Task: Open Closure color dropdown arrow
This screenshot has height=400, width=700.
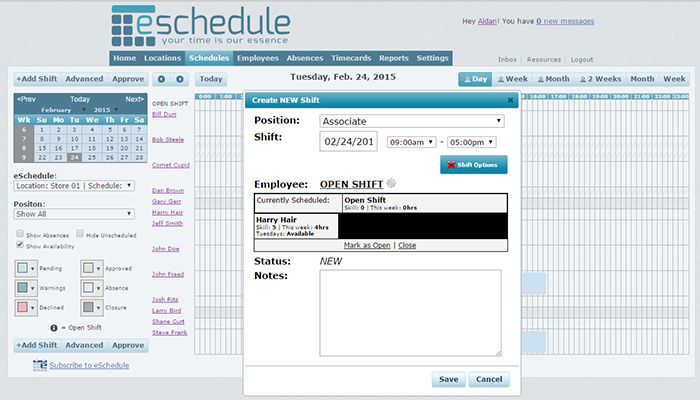Action: (99, 308)
